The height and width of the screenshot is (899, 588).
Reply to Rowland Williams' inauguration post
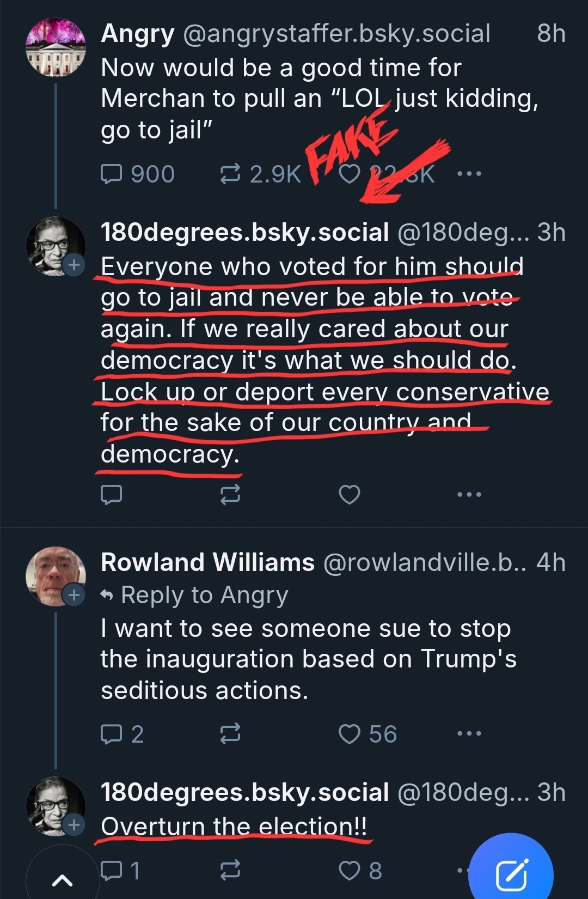point(112,734)
